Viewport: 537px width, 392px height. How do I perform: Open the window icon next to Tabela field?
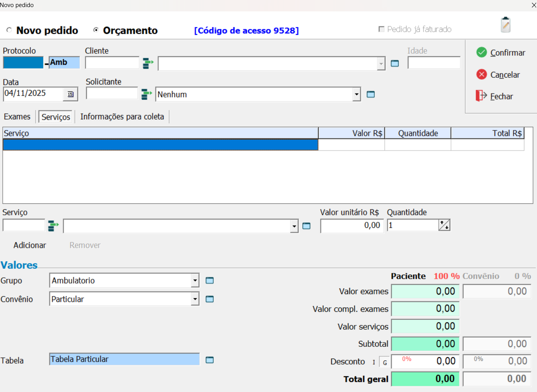[x=210, y=360]
